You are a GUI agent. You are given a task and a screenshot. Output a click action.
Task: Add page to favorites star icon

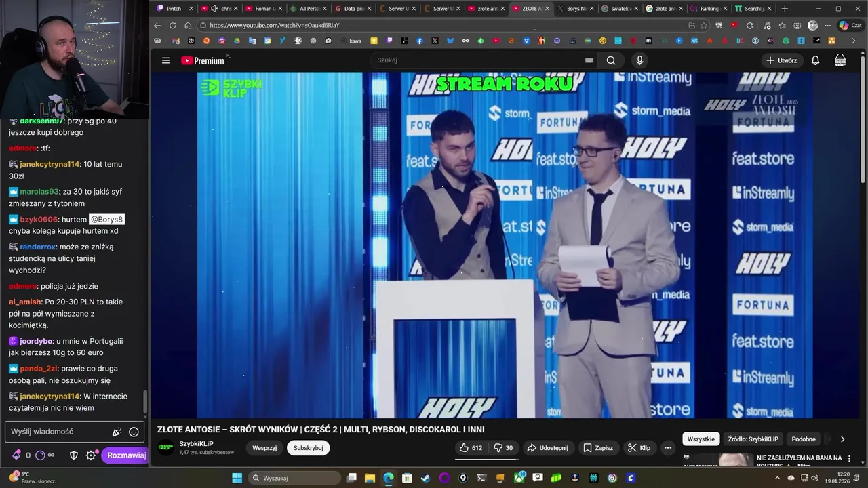click(704, 25)
